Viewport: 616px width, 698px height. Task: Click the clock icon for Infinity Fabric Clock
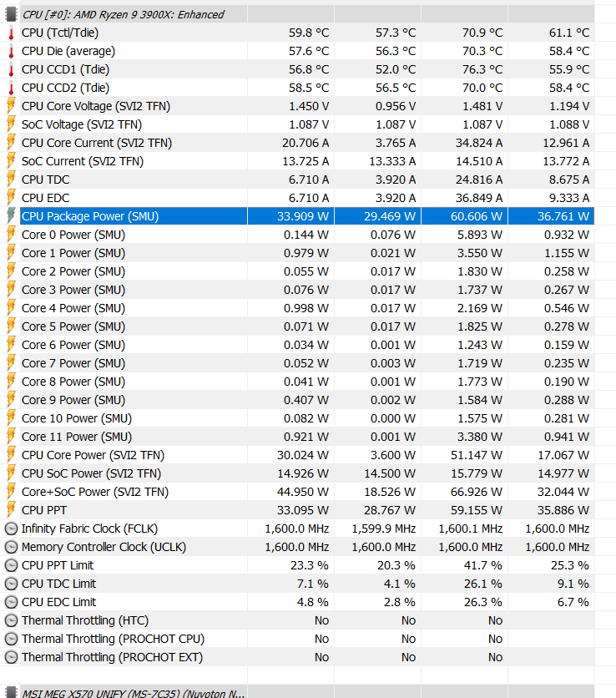point(11,529)
